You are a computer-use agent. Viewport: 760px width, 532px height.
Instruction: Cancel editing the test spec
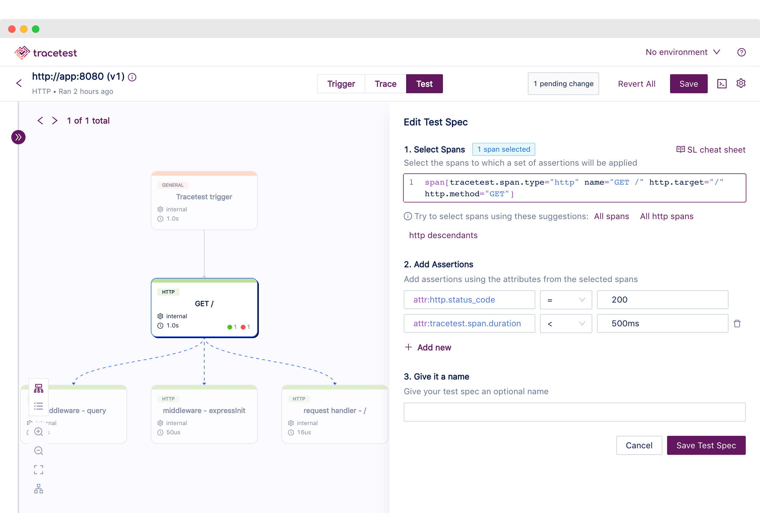pos(639,445)
